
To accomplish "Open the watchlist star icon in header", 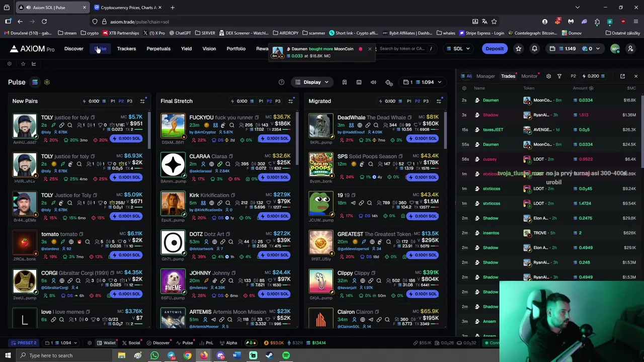I will click(x=519, y=49).
